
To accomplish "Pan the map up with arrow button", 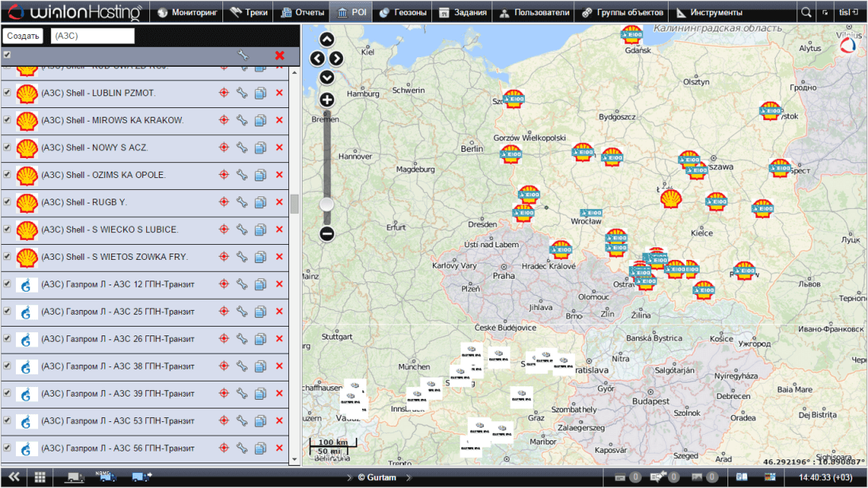I will 326,40.
